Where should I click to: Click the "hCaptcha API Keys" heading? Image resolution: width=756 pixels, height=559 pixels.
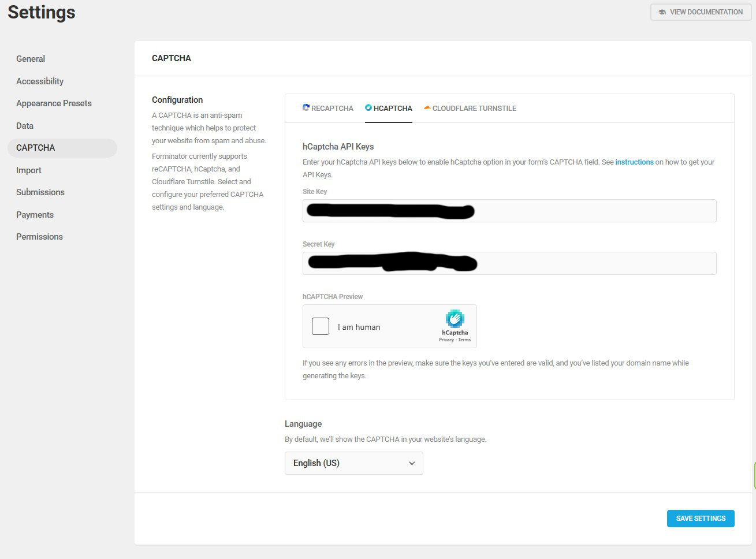coord(338,147)
